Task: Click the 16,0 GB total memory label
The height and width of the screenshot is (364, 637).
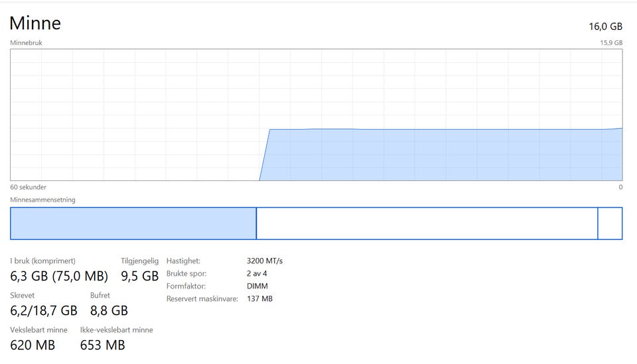Action: [605, 27]
